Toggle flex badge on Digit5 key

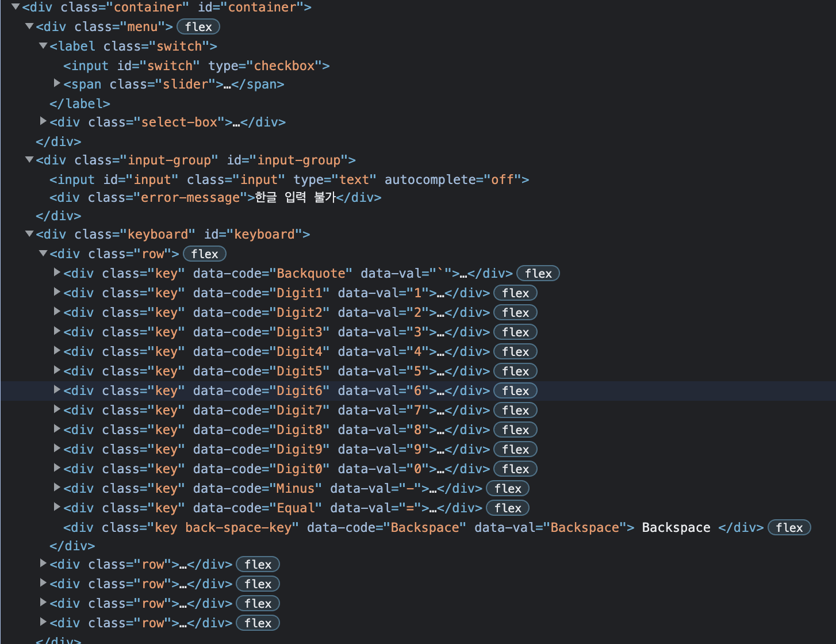(x=516, y=371)
